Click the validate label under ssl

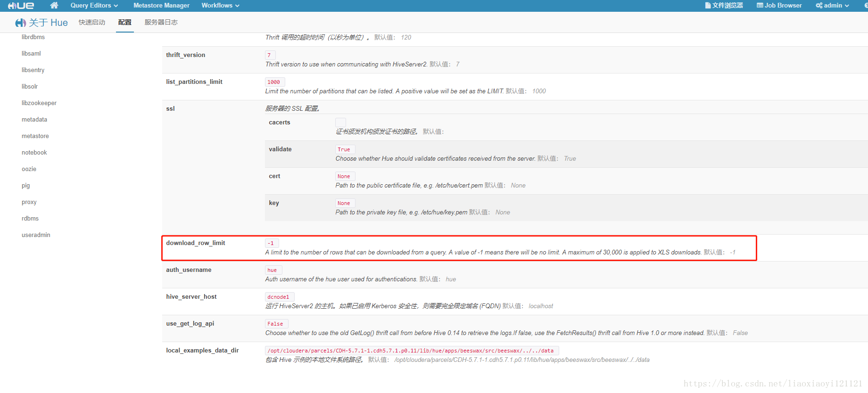click(x=280, y=149)
